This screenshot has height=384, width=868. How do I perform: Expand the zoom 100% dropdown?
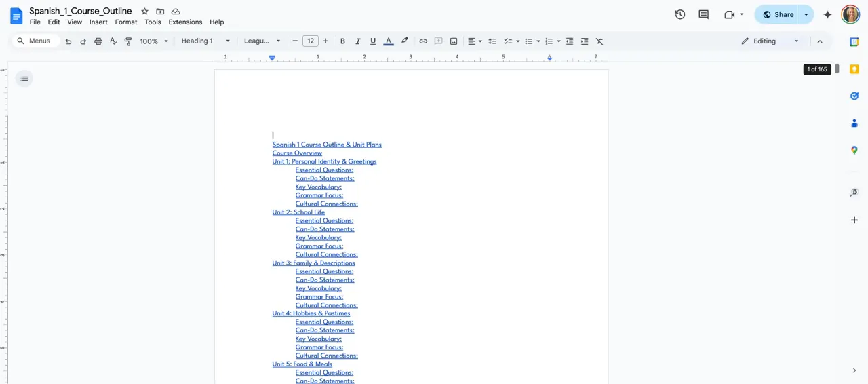[154, 41]
